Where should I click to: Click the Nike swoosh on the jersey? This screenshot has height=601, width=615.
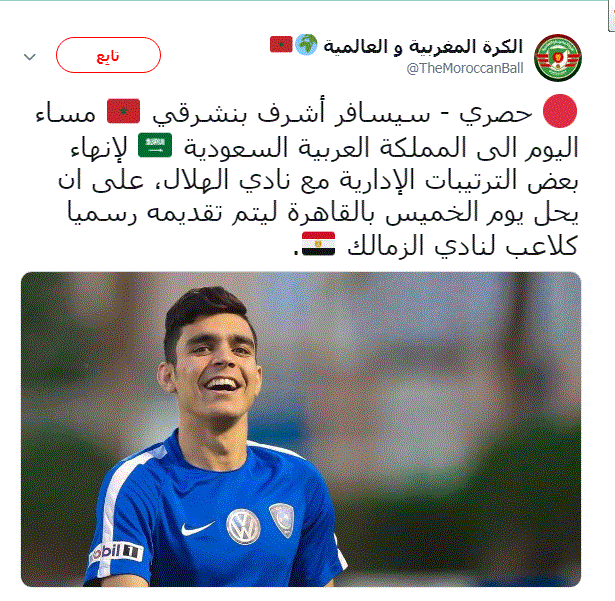198,528
